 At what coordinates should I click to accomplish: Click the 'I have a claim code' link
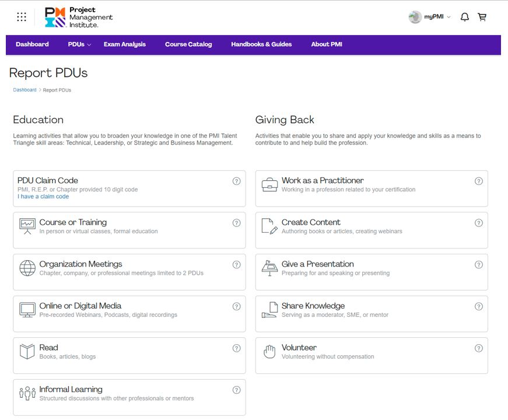tap(43, 197)
